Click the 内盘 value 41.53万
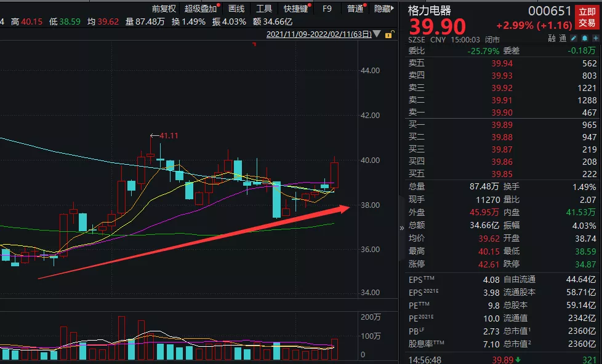602x364 pixels. pyautogui.click(x=581, y=212)
